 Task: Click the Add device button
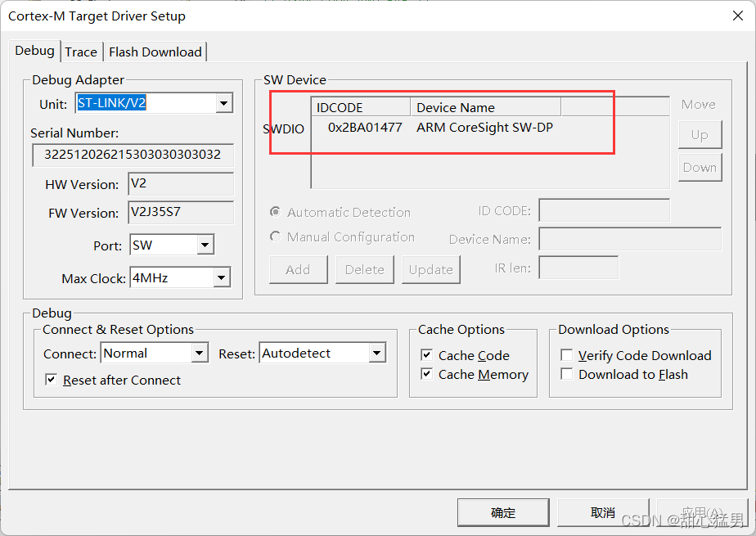[299, 269]
